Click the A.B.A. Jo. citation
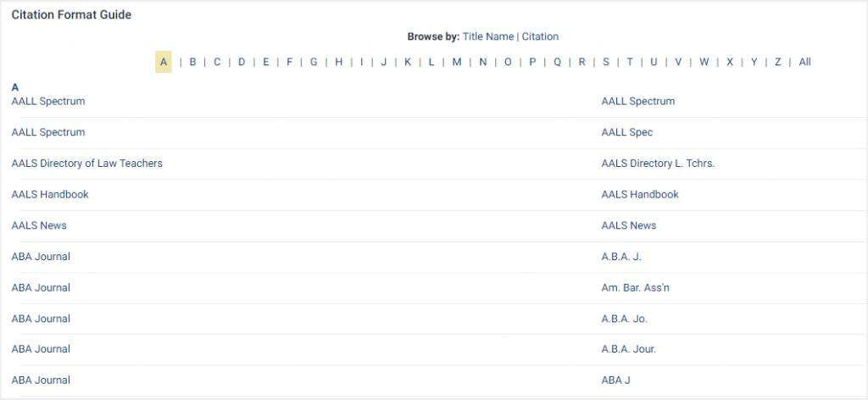This screenshot has height=400, width=868. [x=625, y=319]
